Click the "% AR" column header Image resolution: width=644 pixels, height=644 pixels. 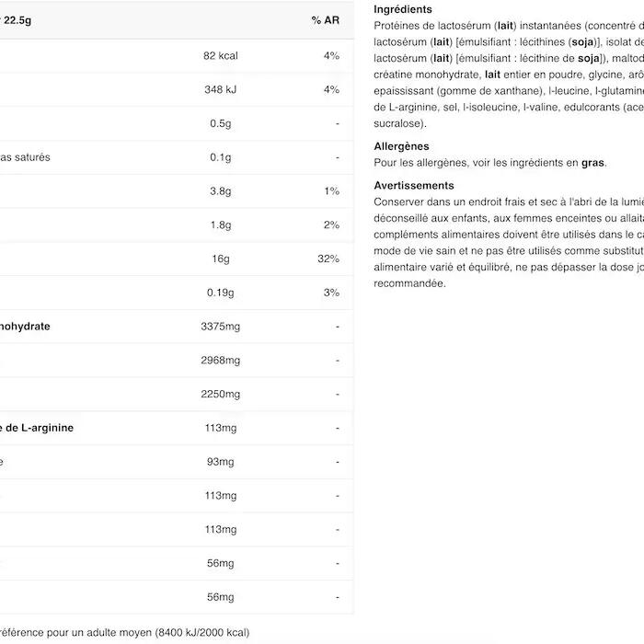(324, 20)
